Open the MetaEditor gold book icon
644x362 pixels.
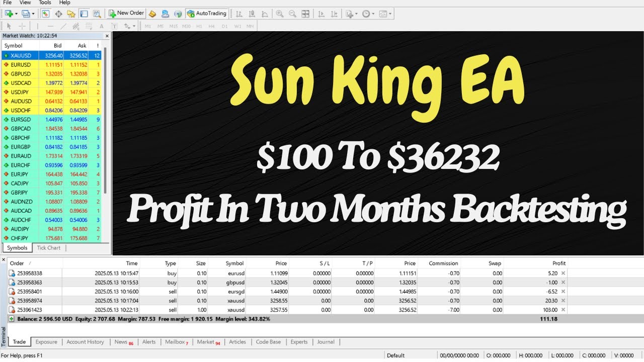152,14
